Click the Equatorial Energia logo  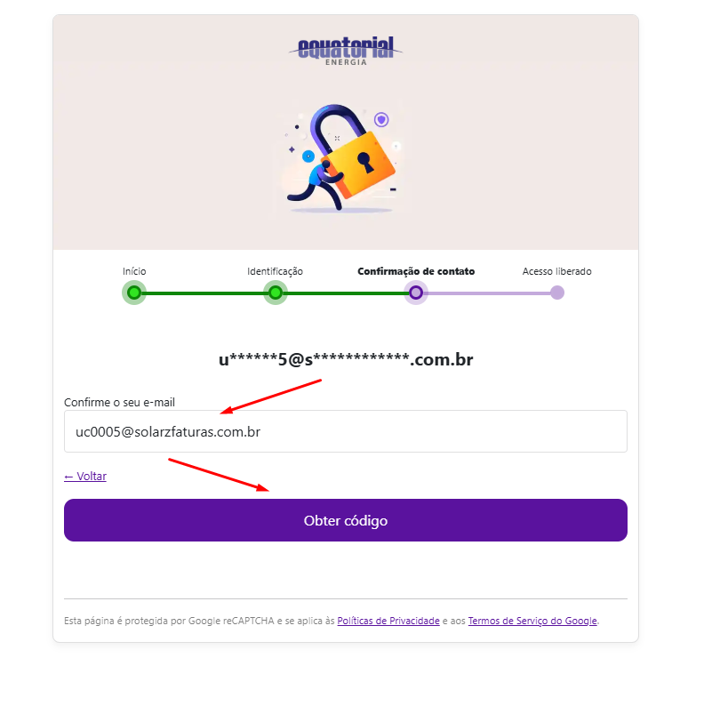tap(346, 51)
